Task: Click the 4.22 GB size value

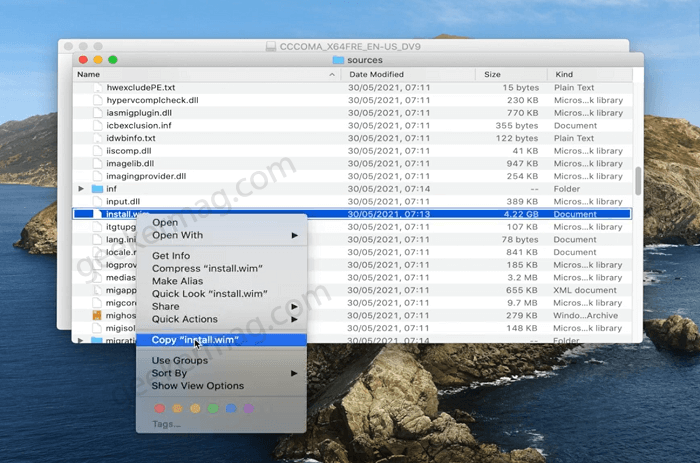Action: tap(521, 214)
